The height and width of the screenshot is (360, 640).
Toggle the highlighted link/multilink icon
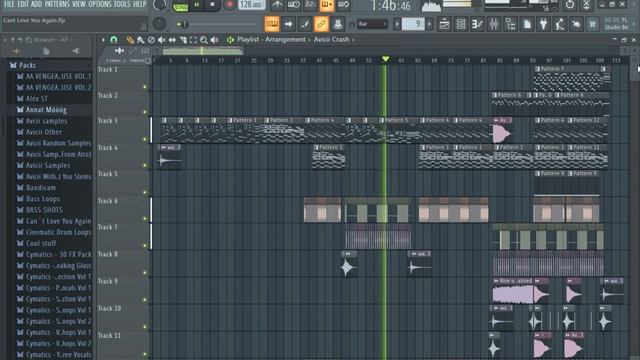click(x=321, y=24)
